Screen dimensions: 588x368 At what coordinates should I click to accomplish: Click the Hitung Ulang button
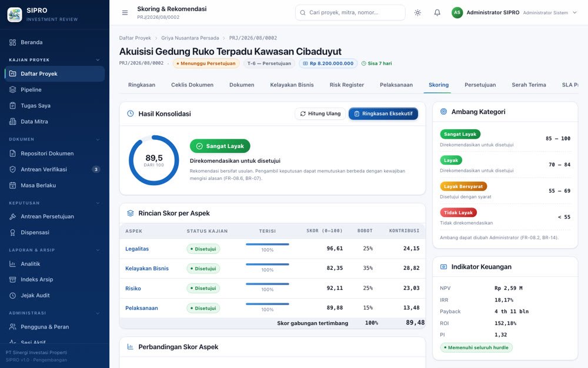(320, 113)
